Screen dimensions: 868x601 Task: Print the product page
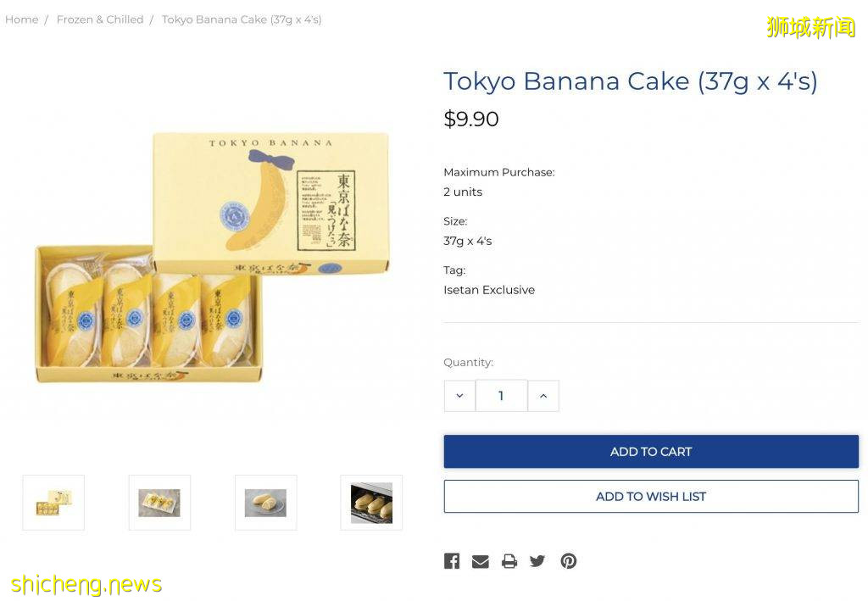click(509, 560)
